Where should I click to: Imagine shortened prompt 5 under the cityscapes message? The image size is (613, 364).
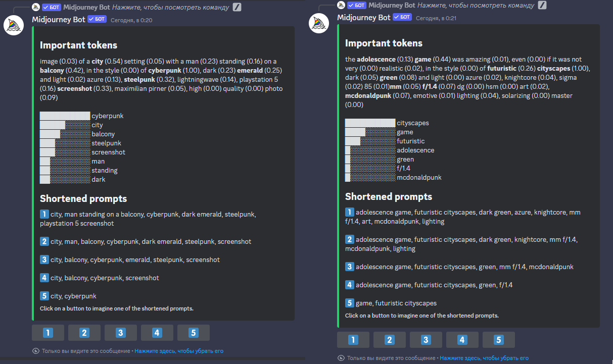point(499,340)
